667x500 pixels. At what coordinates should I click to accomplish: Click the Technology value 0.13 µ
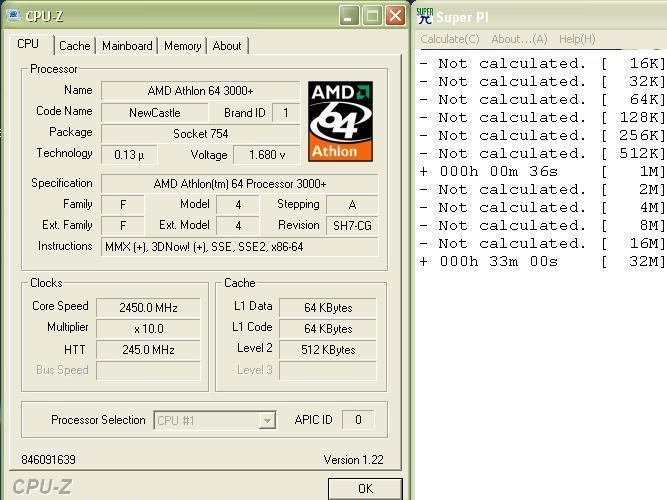[x=129, y=155]
